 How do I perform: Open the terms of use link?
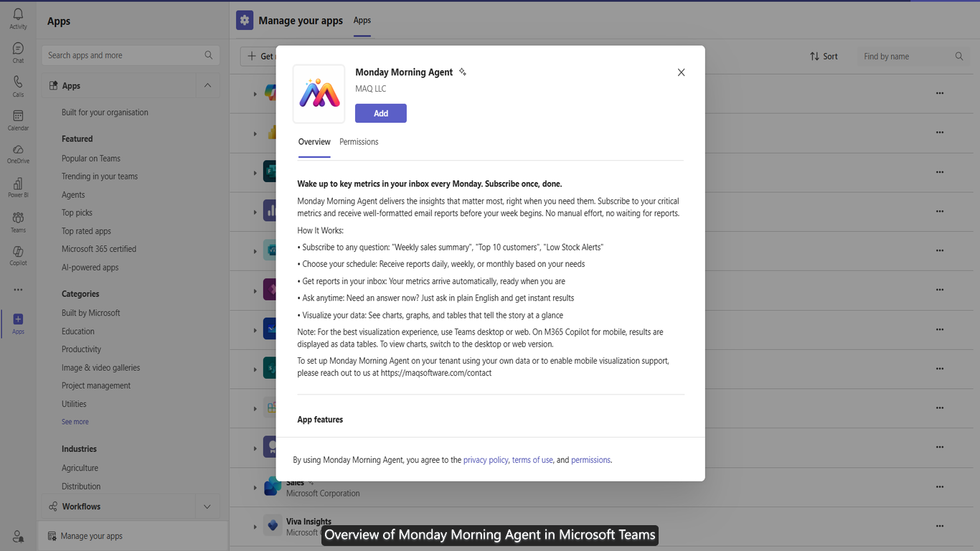532,460
